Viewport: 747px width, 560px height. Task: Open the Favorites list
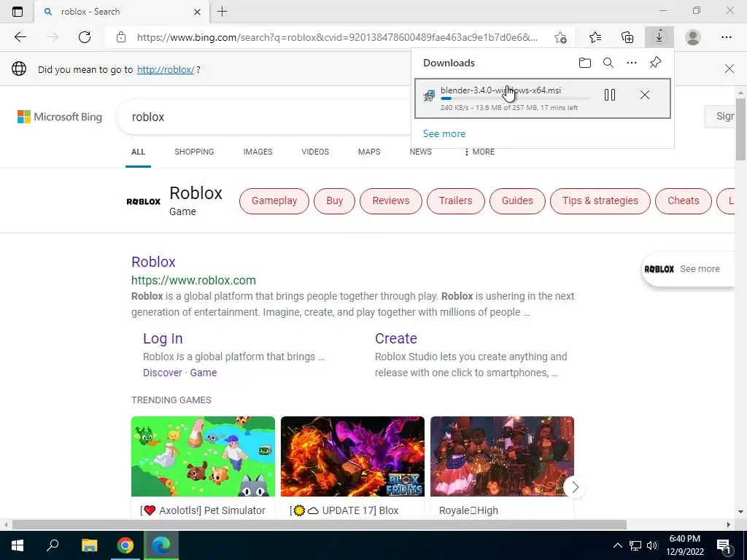click(x=595, y=37)
